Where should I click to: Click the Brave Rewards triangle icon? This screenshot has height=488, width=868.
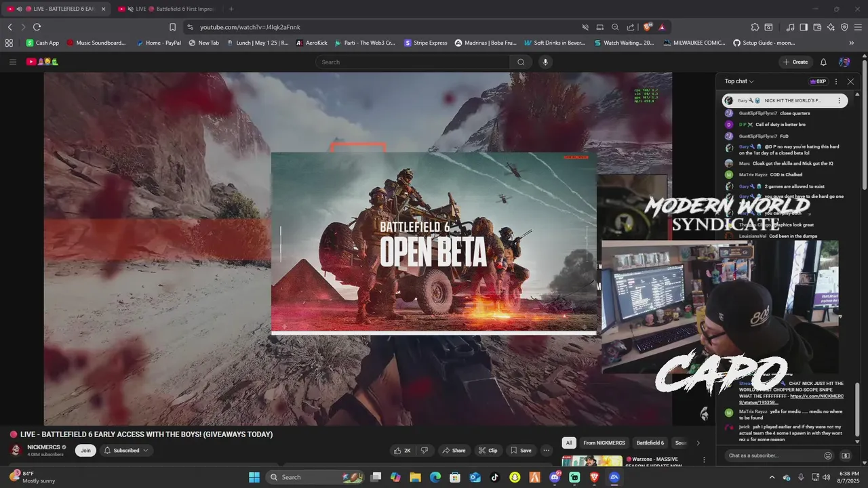click(x=662, y=27)
